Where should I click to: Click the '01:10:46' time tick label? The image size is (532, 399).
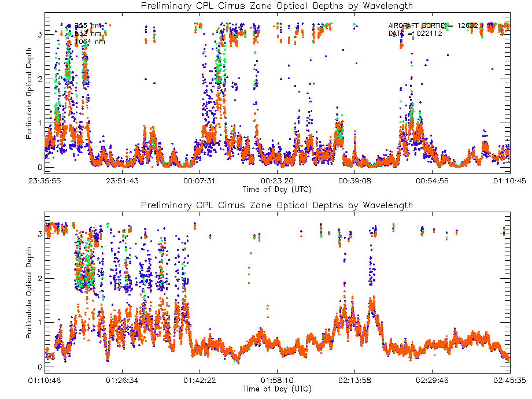pyautogui.click(x=45, y=380)
